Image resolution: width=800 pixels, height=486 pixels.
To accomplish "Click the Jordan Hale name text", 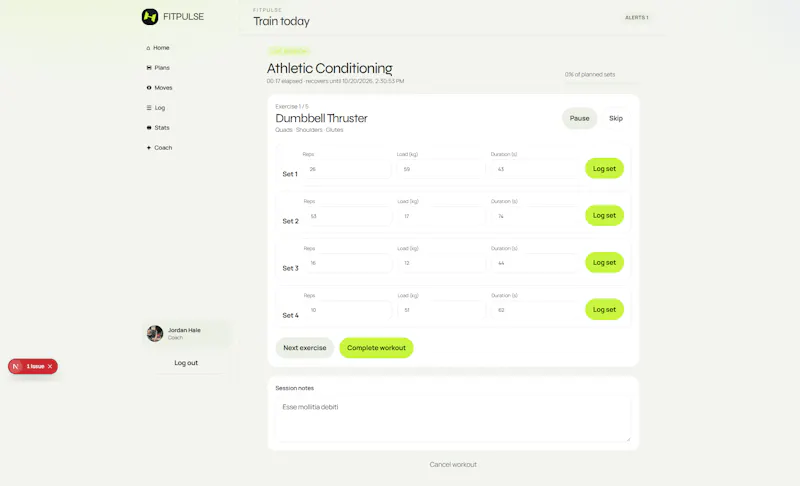I will coord(184,330).
